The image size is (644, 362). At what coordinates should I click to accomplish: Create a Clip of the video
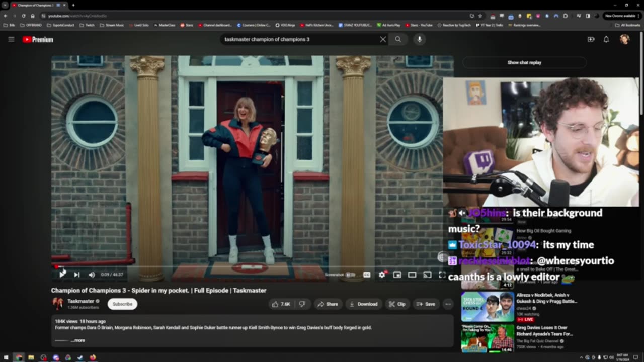pyautogui.click(x=397, y=304)
